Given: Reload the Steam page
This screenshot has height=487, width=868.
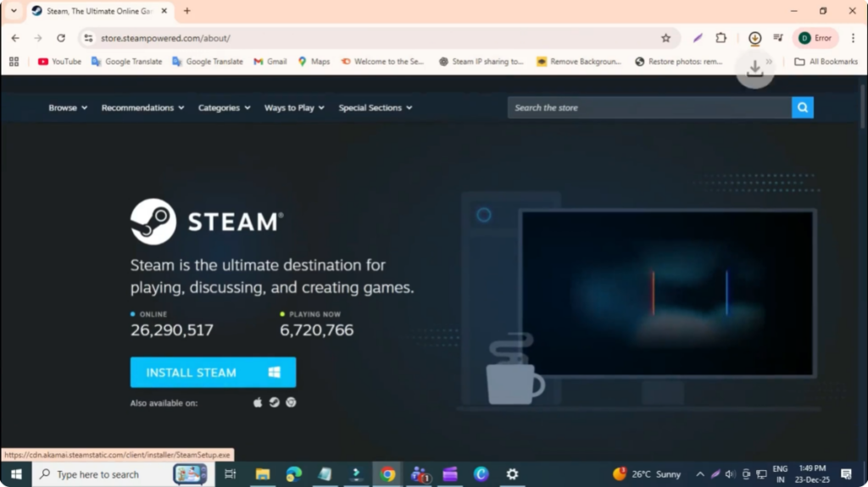Looking at the screenshot, I should pyautogui.click(x=61, y=38).
